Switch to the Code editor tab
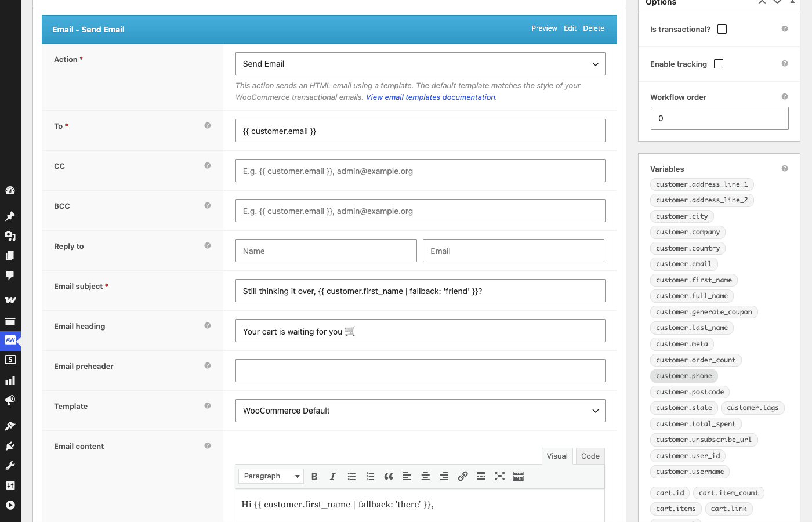Screen dimensions: 812x522 coord(590,456)
